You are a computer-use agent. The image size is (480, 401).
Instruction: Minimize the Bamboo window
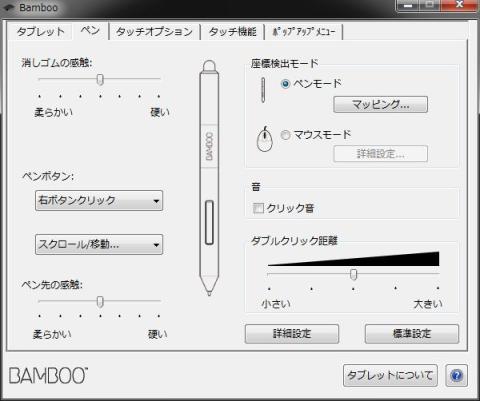coord(408,5)
